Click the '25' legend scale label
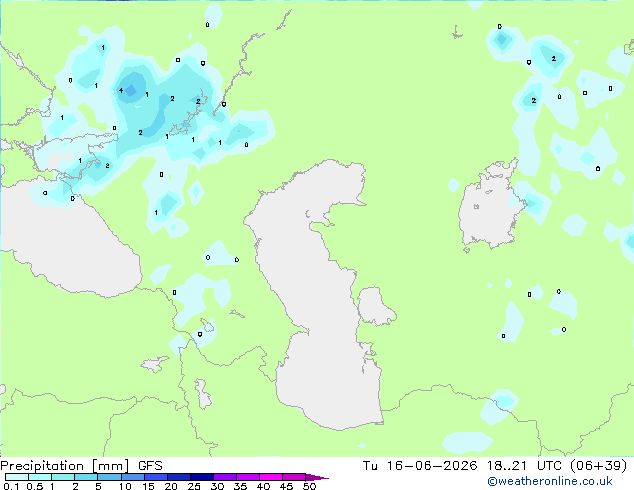This screenshot has width=634, height=490. point(194,486)
